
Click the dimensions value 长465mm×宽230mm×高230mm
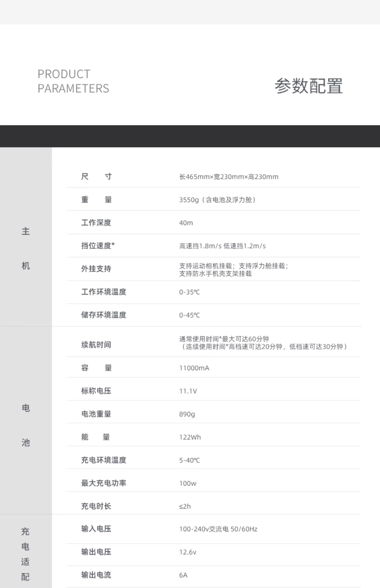pyautogui.click(x=228, y=177)
